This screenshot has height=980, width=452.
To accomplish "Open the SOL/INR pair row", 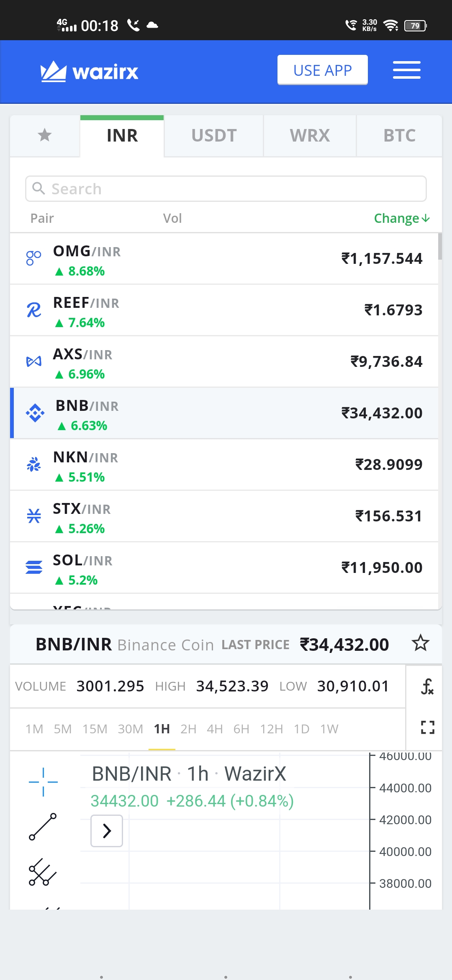I will 224,568.
